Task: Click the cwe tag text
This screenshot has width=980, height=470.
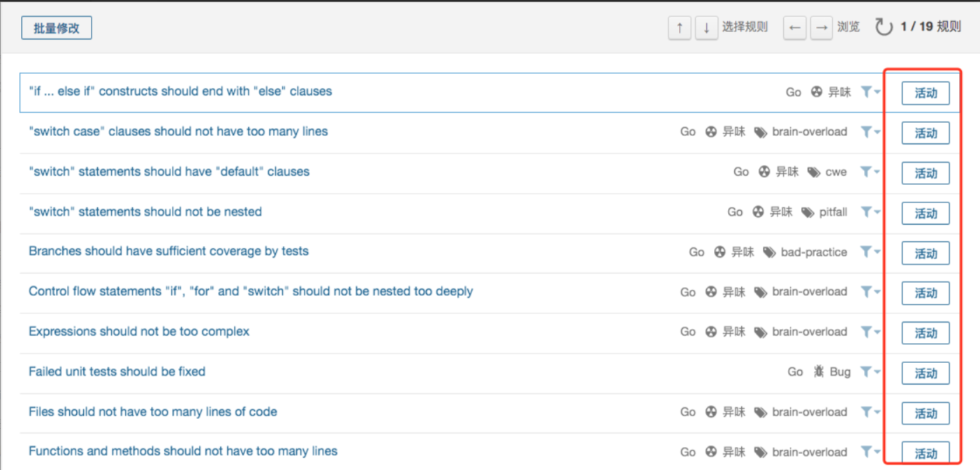Action: [836, 172]
